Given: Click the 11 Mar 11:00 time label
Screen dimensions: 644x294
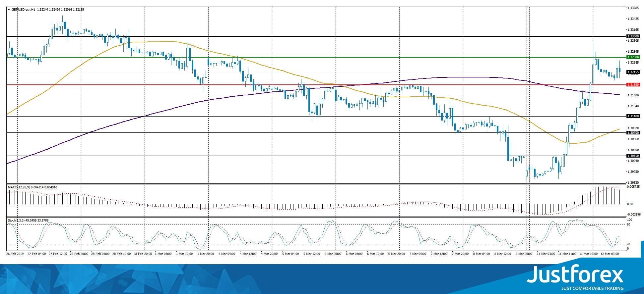Looking at the screenshot, I should pyautogui.click(x=567, y=254).
